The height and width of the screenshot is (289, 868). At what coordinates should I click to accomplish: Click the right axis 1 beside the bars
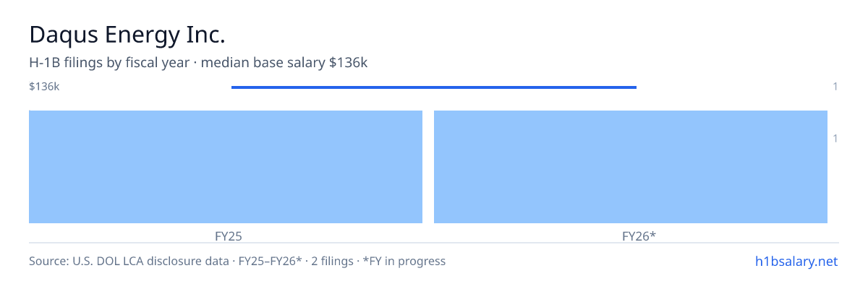pyautogui.click(x=835, y=138)
